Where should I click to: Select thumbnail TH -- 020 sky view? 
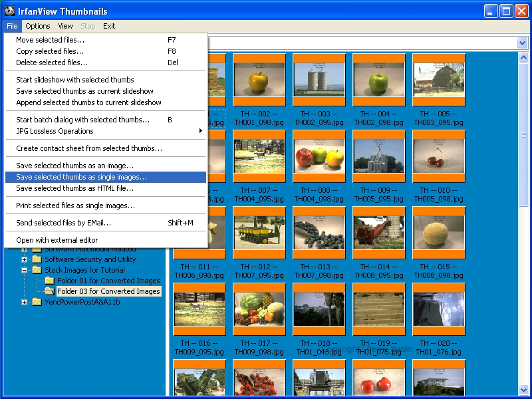[x=439, y=309]
